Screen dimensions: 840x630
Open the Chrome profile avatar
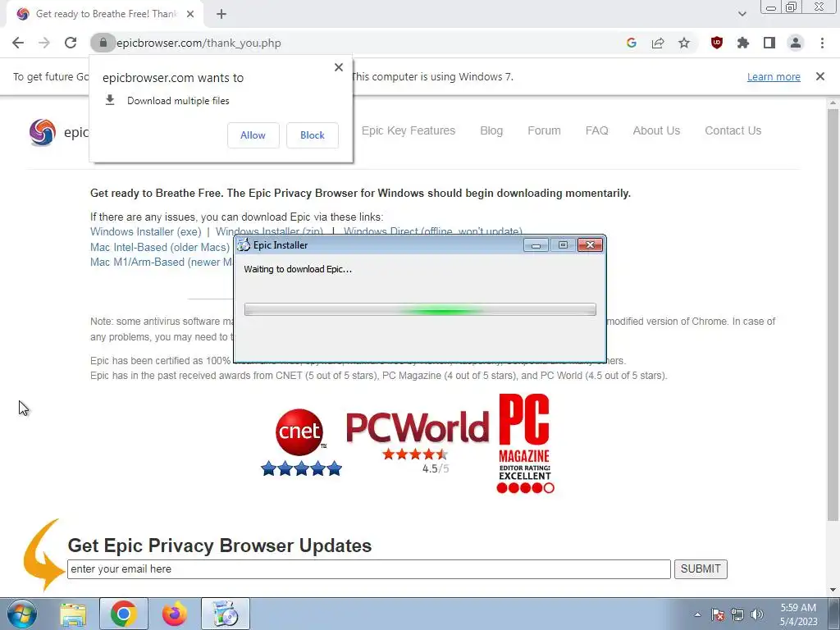coord(796,43)
